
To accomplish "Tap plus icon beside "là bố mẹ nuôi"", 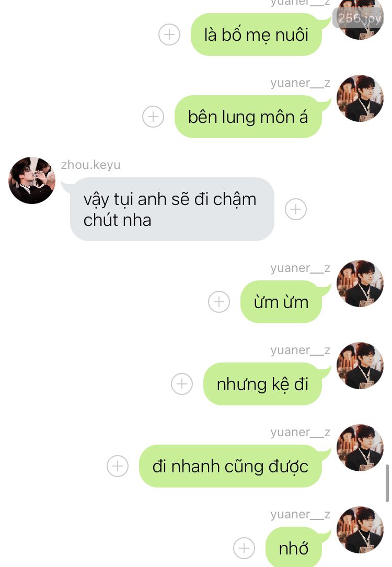I will tap(169, 35).
